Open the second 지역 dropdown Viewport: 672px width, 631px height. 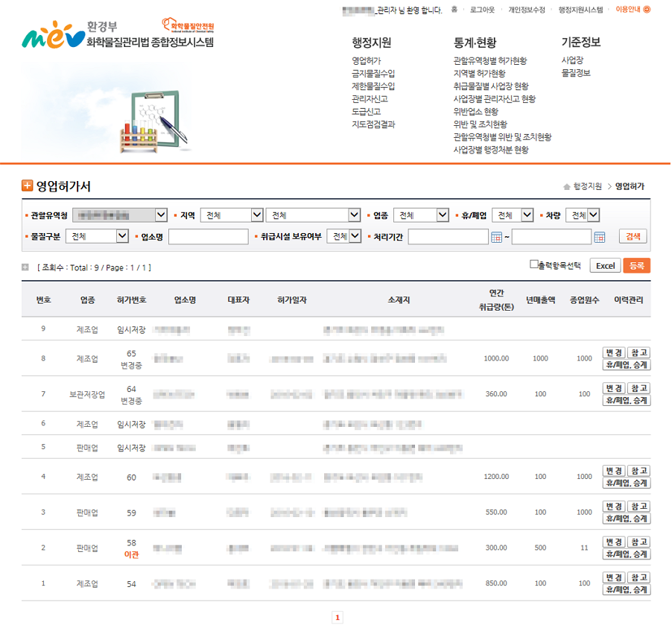coord(313,215)
